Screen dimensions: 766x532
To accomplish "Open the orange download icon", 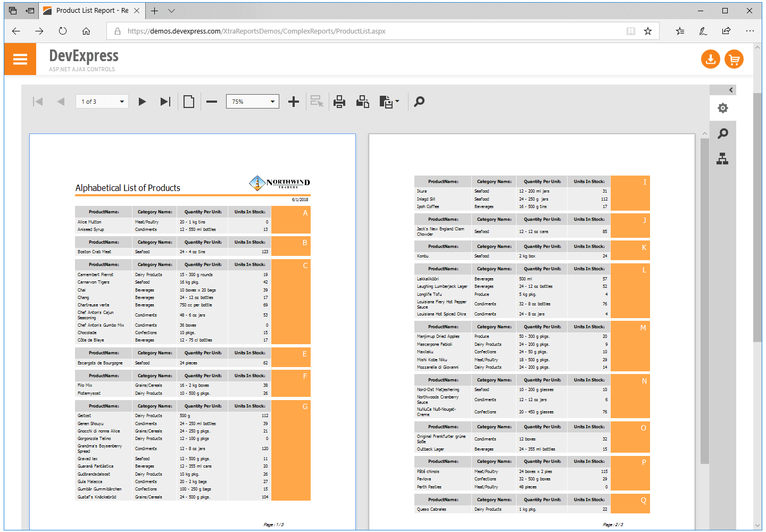I will tap(711, 59).
